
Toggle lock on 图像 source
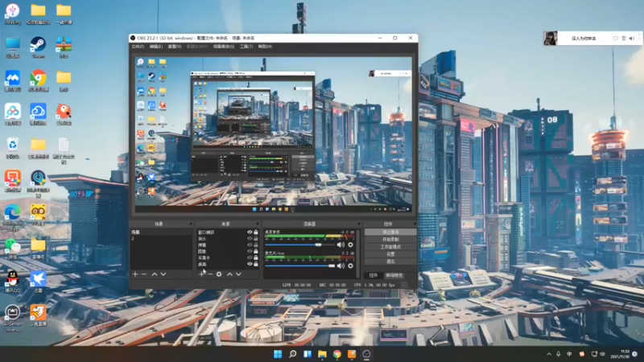click(x=256, y=251)
